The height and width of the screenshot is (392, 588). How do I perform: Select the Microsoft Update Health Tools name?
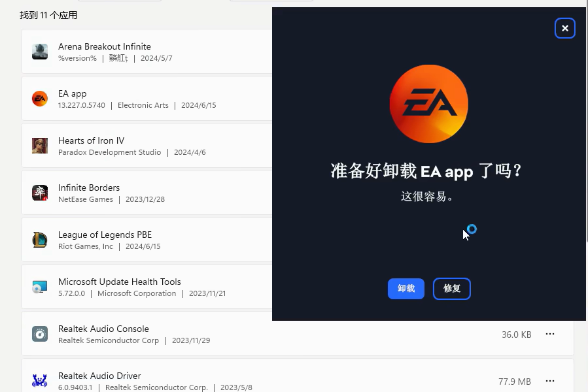pos(120,282)
